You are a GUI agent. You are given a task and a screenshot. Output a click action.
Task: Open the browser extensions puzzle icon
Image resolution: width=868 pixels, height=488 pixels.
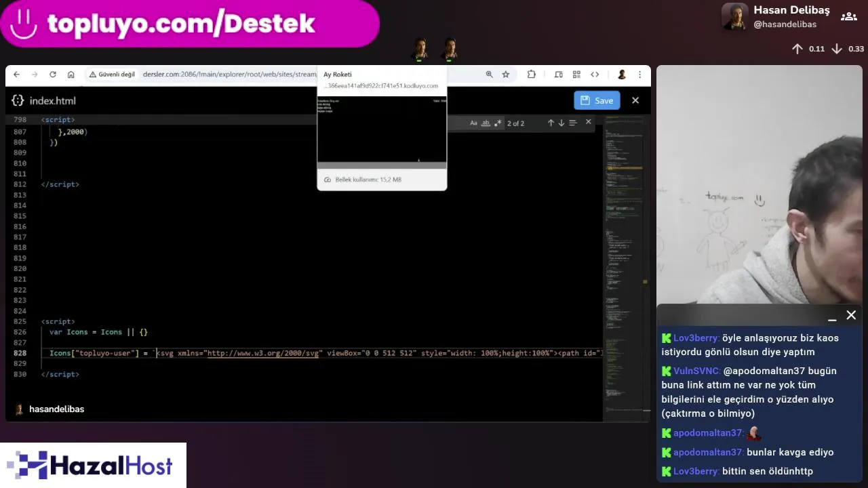[532, 75]
